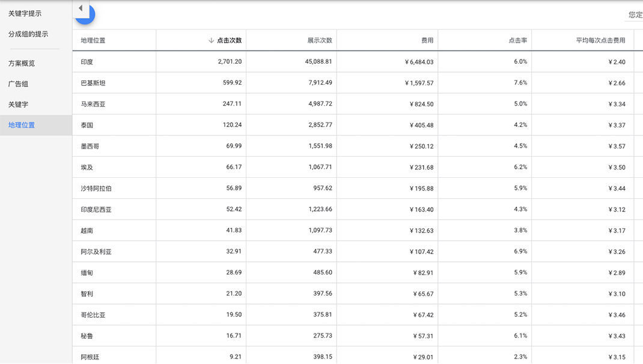Image resolution: width=643 pixels, height=364 pixels.
Task: Click 马来西亚 in the location list
Action: tap(93, 104)
